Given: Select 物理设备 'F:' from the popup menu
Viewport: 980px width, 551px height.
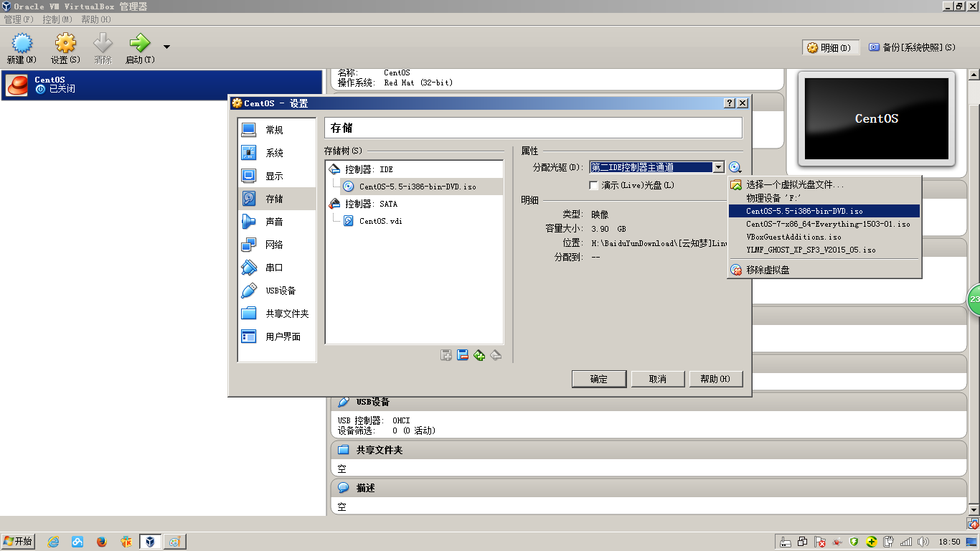Looking at the screenshot, I should pyautogui.click(x=824, y=197).
